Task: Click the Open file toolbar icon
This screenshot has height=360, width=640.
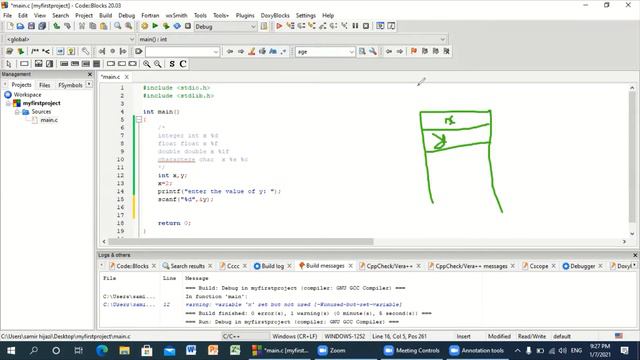Action: (20, 26)
